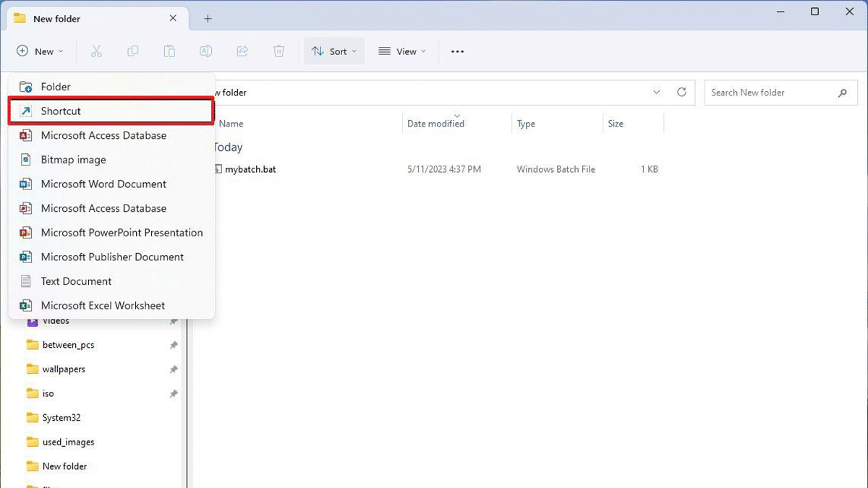
Task: Open the Sort dropdown
Action: point(334,51)
